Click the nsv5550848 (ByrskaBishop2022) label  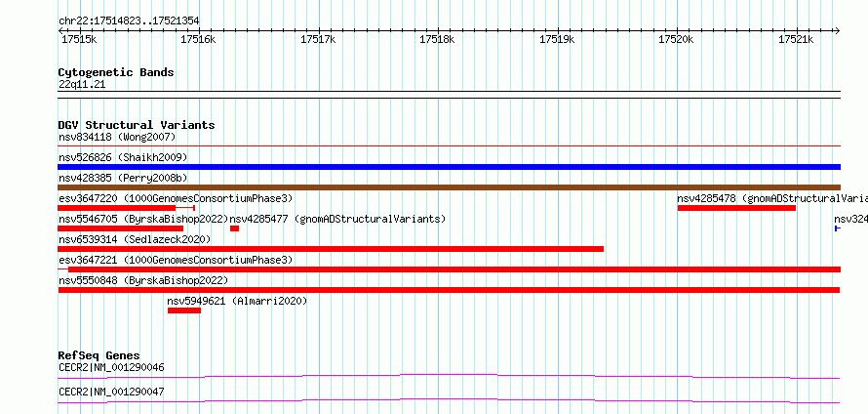[143, 280]
